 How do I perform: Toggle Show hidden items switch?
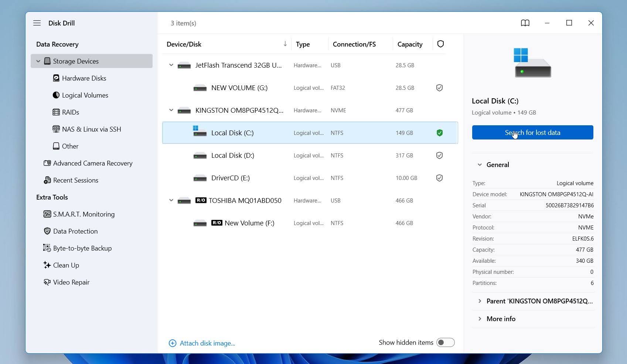445,343
